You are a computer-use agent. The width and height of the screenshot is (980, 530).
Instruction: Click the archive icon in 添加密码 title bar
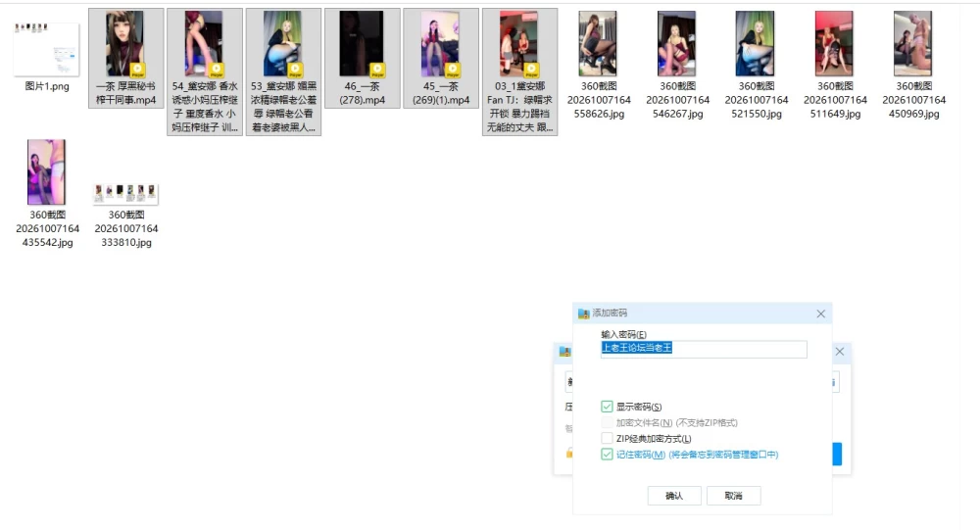coord(584,313)
